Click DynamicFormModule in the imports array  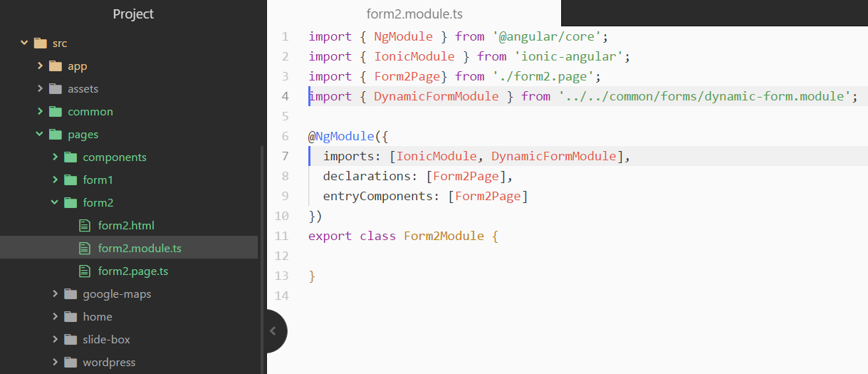553,156
